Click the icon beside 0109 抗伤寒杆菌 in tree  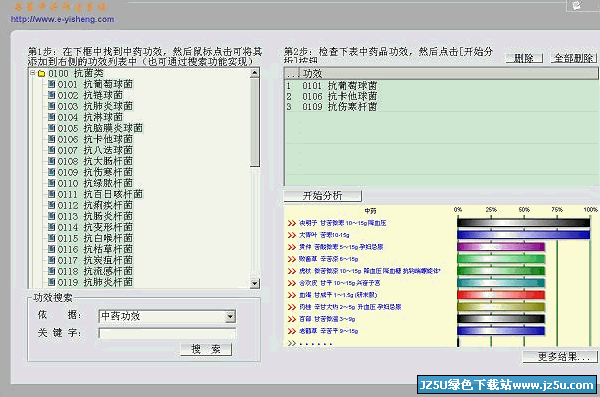[52, 172]
